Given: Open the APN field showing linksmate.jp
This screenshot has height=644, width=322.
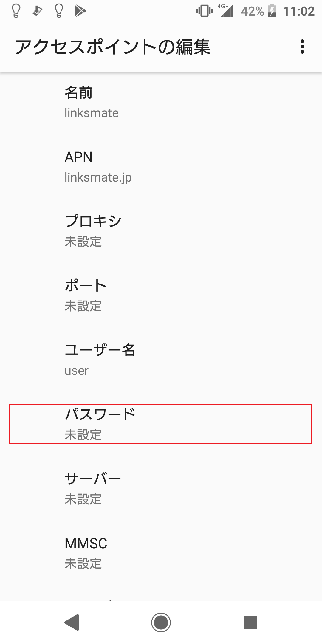Looking at the screenshot, I should [x=161, y=167].
